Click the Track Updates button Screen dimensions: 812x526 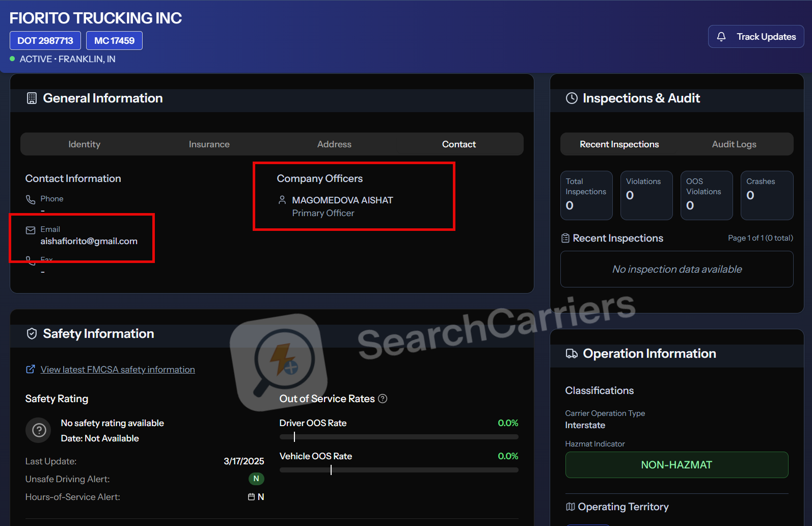coord(756,37)
